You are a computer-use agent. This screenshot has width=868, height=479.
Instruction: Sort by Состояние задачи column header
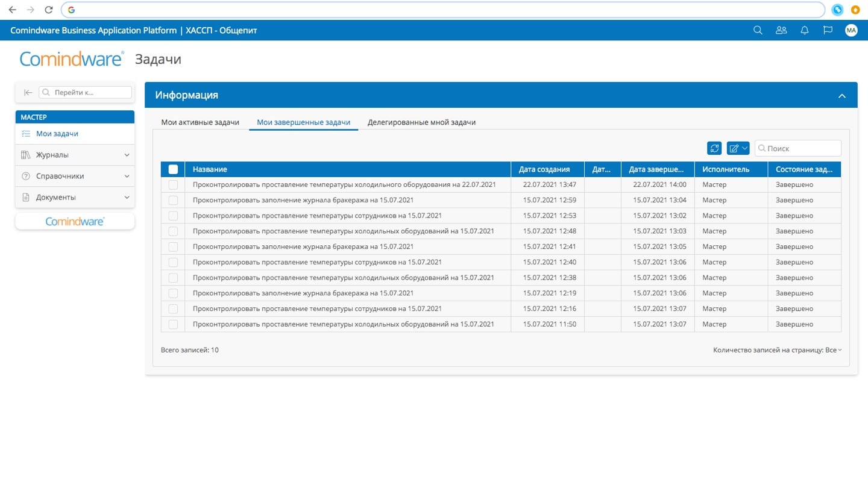tap(804, 169)
